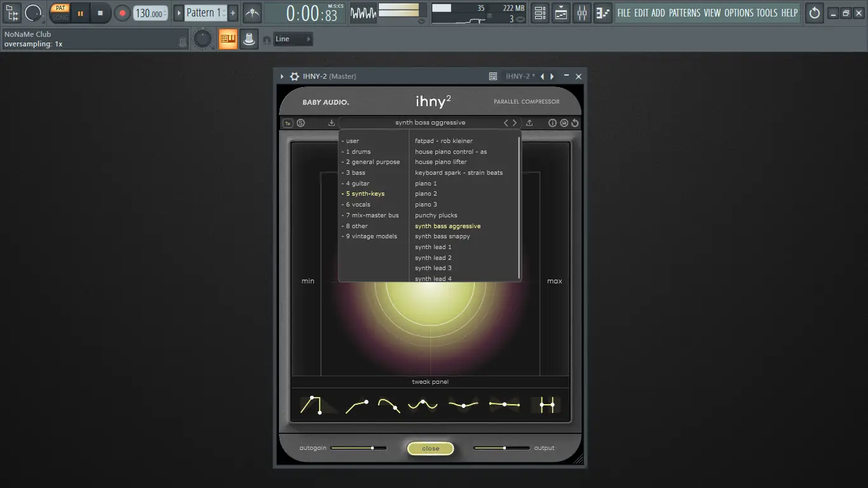Open the Mixer window icon
The height and width of the screenshot is (488, 868).
click(x=582, y=13)
